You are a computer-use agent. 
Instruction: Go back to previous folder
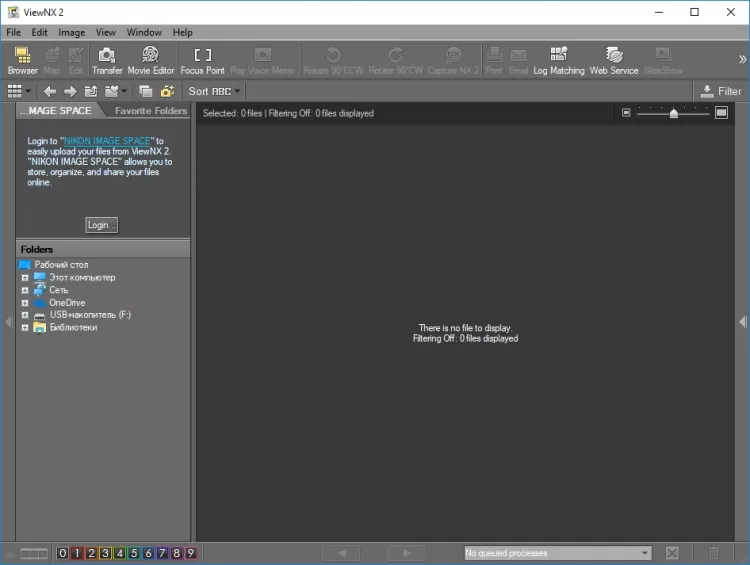pos(50,91)
